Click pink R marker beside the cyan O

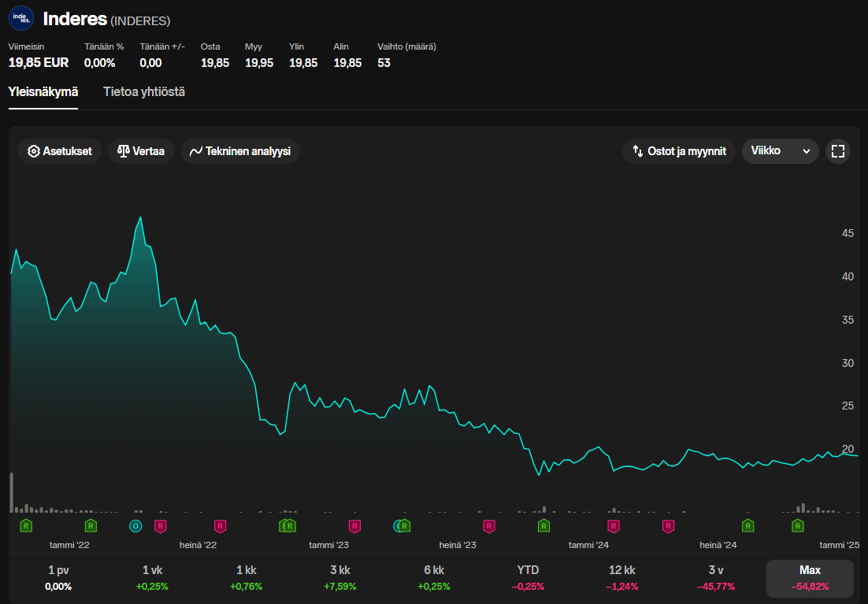[161, 526]
